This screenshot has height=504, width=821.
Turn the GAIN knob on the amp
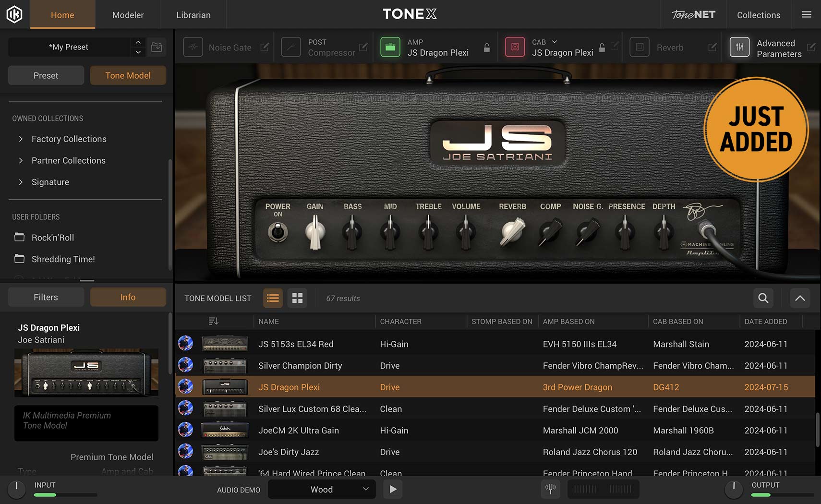(x=315, y=232)
